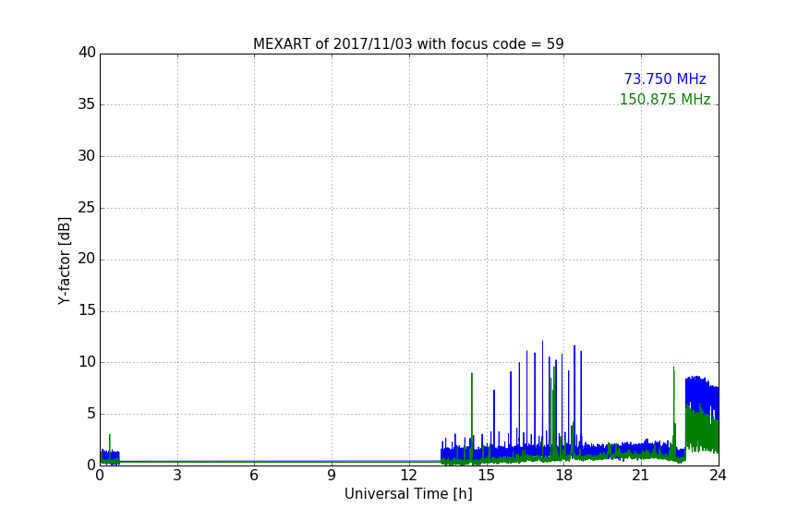The height and width of the screenshot is (532, 798).
Task: Click the 'Y-factor [dB]' axis label
Action: 64,261
